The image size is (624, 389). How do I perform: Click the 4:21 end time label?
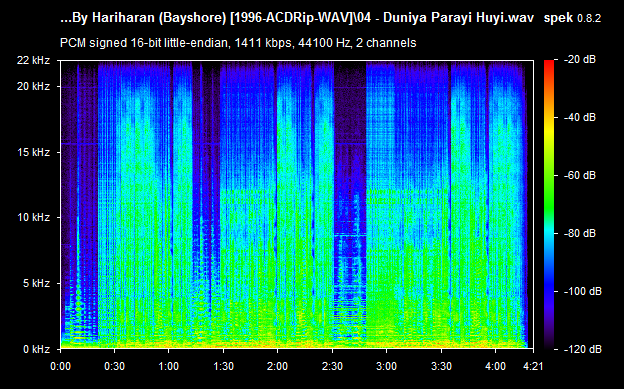(532, 366)
